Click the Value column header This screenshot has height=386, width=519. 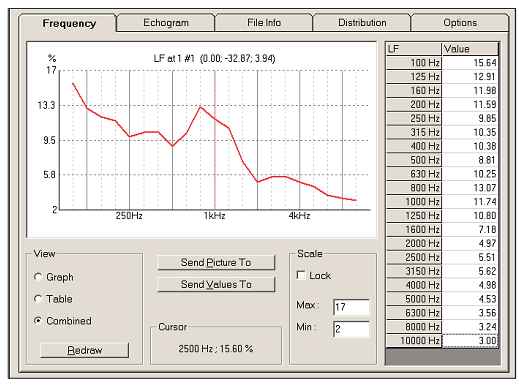point(470,49)
